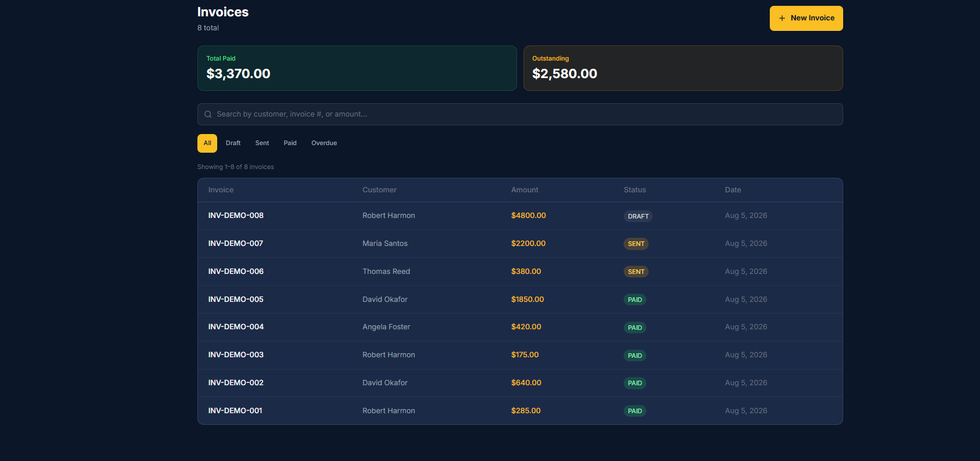Click PAID badge for Angela Foster
Viewport: 980px width, 461px height.
click(x=635, y=328)
